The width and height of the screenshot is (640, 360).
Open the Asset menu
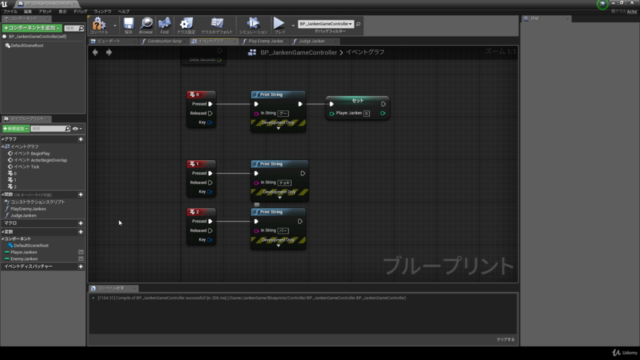45,11
